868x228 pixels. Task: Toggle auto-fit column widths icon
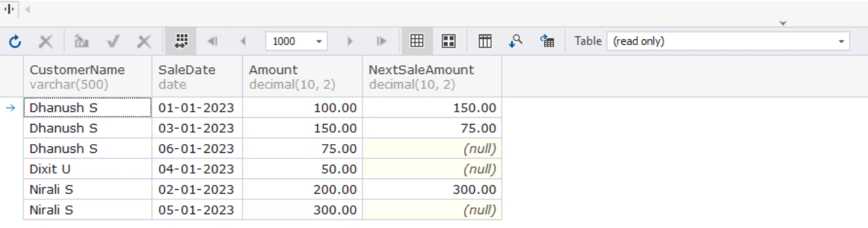(x=181, y=41)
